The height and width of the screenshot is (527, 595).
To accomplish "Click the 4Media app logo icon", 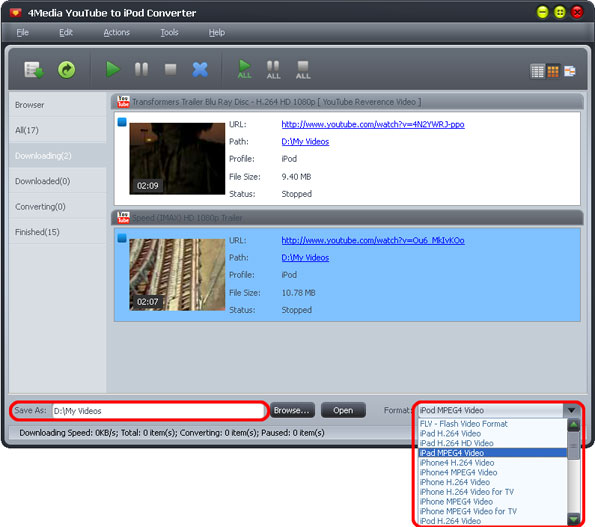I will tap(16, 13).
